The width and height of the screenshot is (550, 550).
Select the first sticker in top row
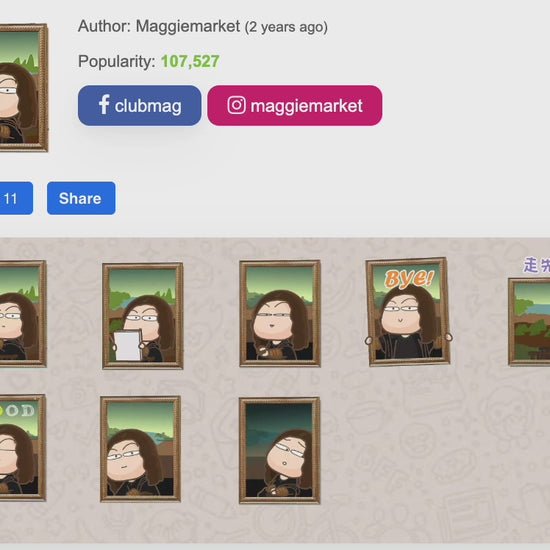click(23, 314)
